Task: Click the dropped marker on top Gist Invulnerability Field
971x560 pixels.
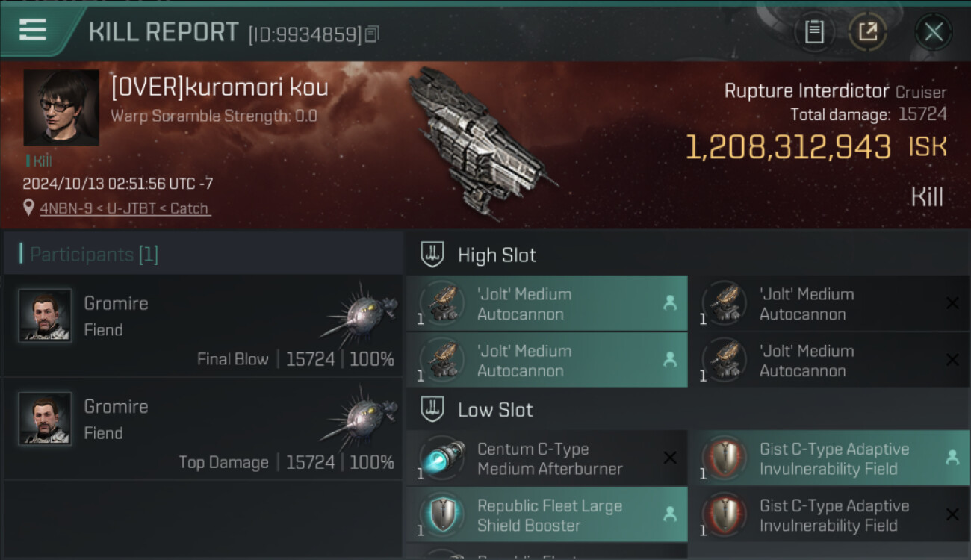Action: click(952, 458)
